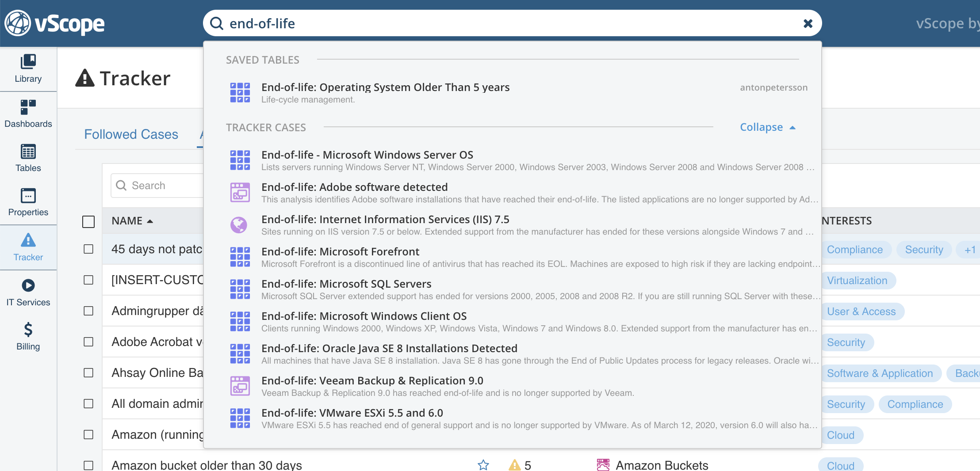This screenshot has height=471, width=980.
Task: Open Amazon bucket older than 30 days case
Action: pyautogui.click(x=207, y=465)
